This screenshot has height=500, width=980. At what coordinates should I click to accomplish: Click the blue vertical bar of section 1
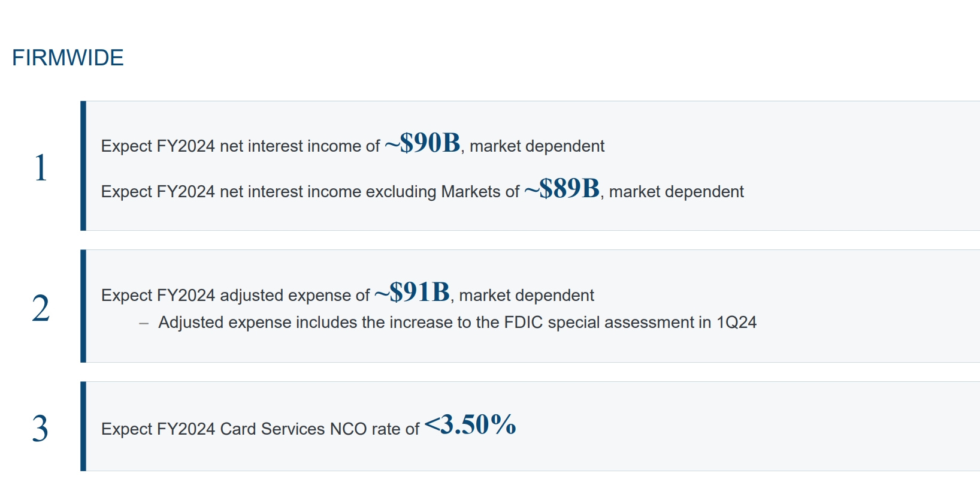83,165
